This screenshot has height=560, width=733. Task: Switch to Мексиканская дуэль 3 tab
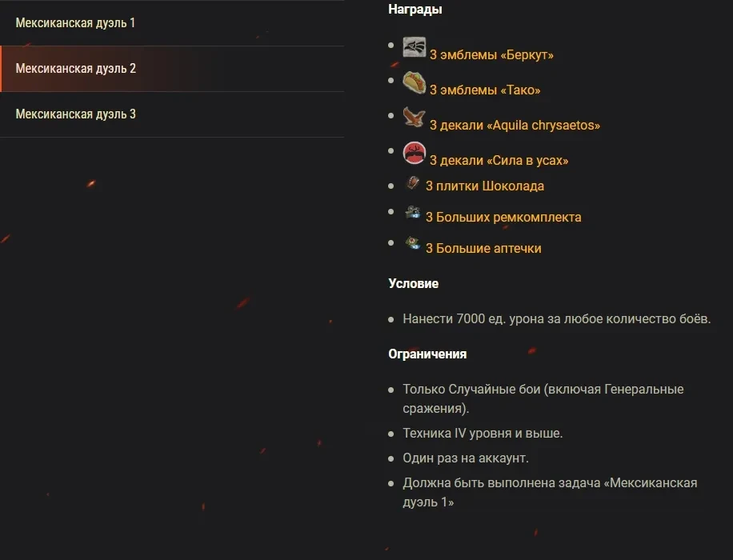(76, 114)
